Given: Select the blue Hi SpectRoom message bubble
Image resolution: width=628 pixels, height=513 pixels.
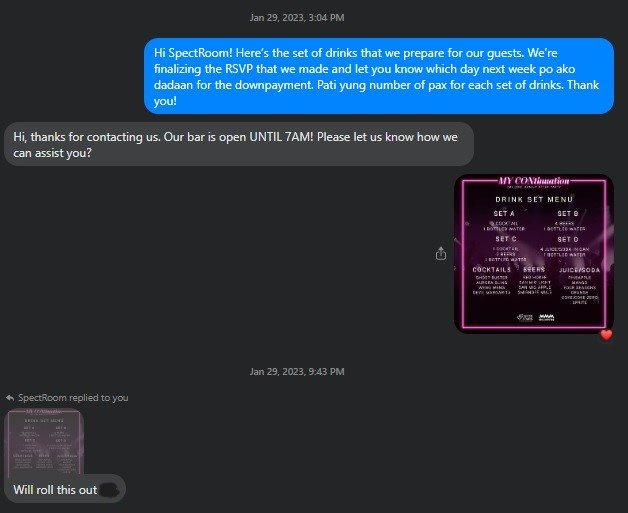Looking at the screenshot, I should coord(379,76).
